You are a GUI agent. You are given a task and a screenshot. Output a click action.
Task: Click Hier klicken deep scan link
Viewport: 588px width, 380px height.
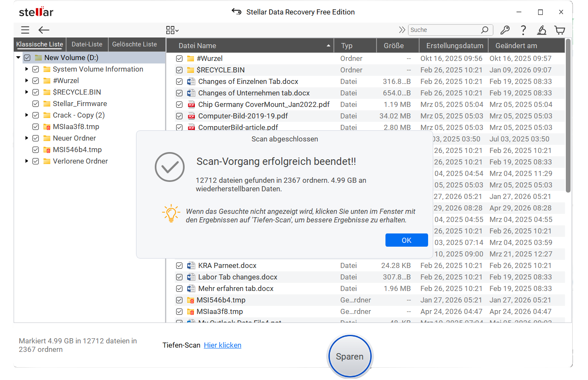(223, 345)
